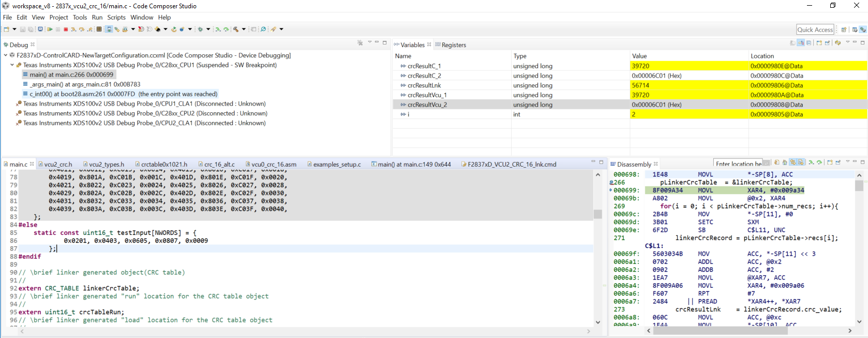This screenshot has height=338, width=868.
Task: Open the File menu
Action: 7,17
